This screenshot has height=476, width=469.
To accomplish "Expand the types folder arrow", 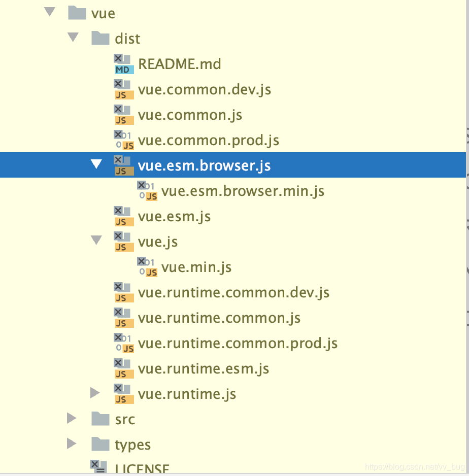I will pyautogui.click(x=72, y=444).
